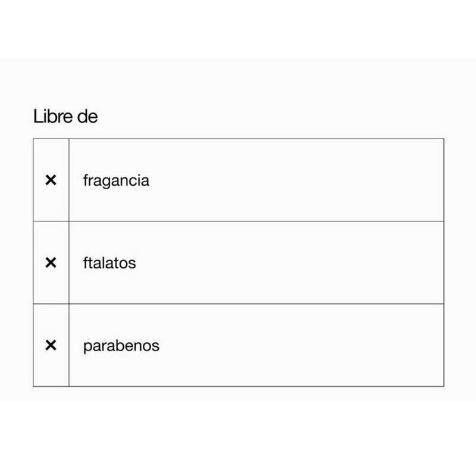The image size is (476, 476).
Task: Select the ftalatos label text
Action: click(x=109, y=262)
